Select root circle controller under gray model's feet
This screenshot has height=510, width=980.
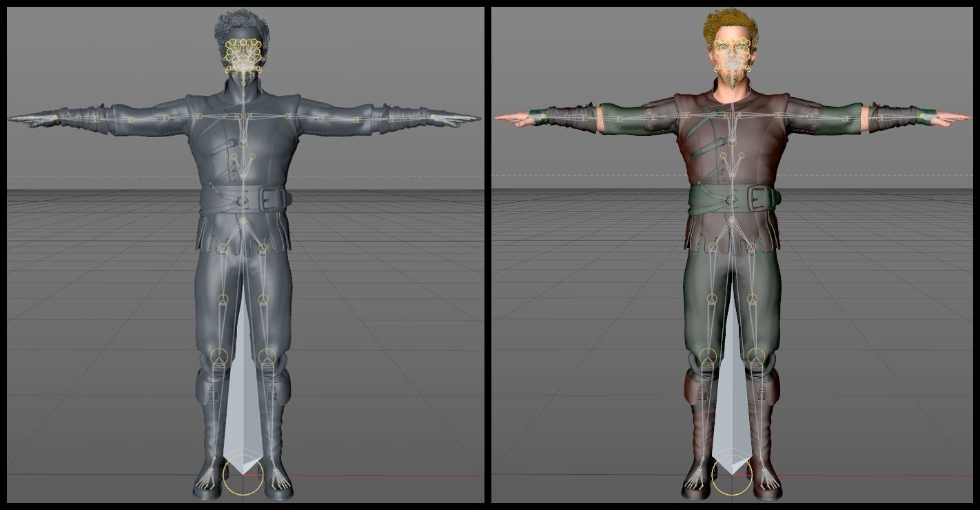click(x=243, y=476)
